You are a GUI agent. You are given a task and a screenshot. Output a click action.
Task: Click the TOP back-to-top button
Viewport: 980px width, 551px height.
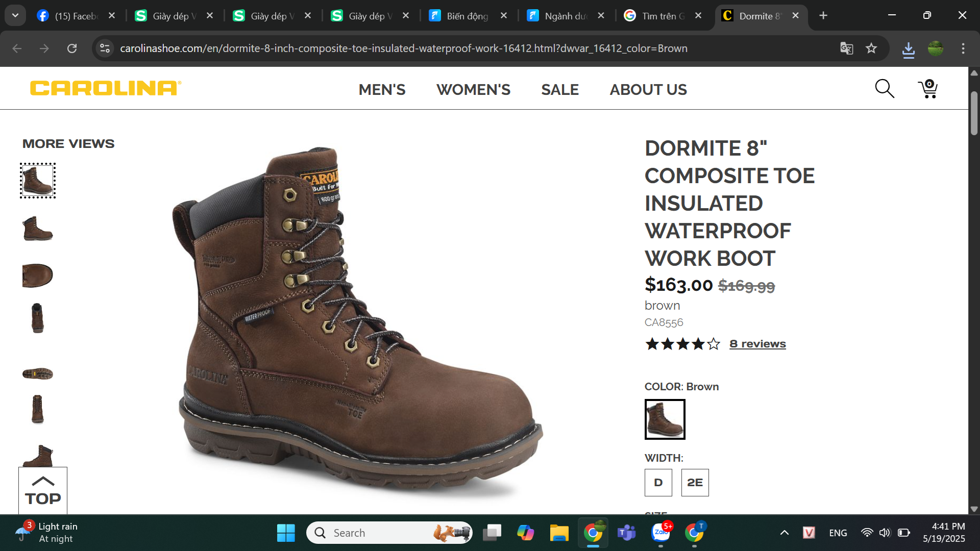pyautogui.click(x=43, y=491)
